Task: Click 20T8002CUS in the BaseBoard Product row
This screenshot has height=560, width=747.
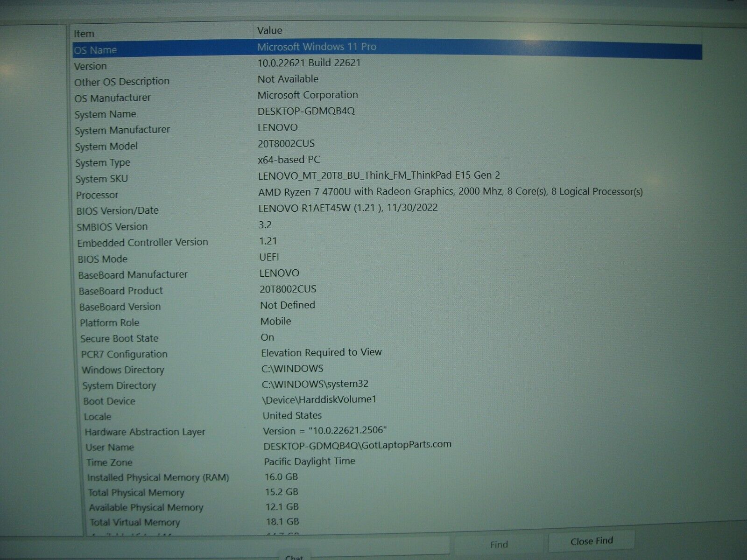Action: click(288, 289)
